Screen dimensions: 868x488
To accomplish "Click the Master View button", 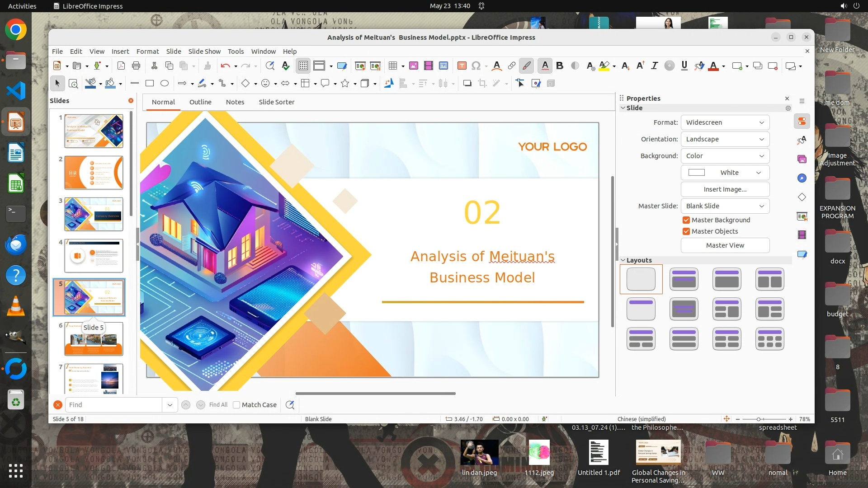I will coord(725,245).
